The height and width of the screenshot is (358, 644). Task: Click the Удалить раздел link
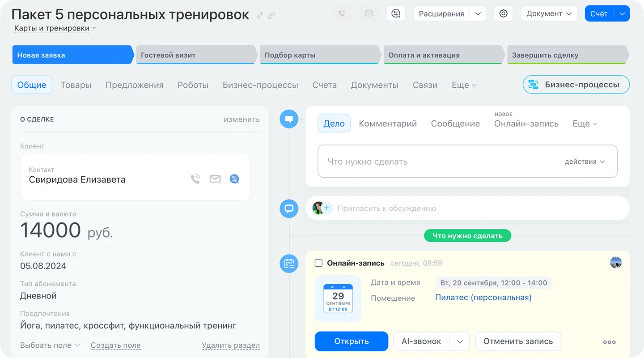pos(231,345)
